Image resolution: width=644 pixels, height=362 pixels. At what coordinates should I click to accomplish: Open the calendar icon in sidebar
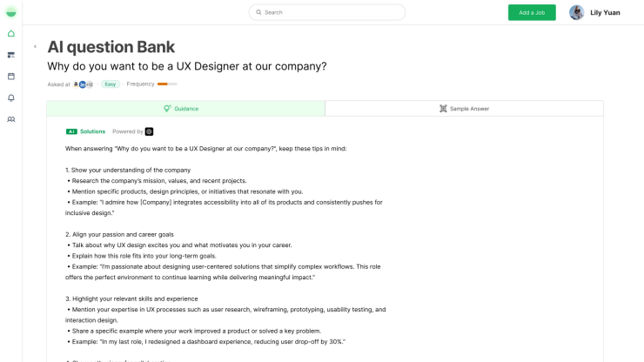(x=11, y=77)
